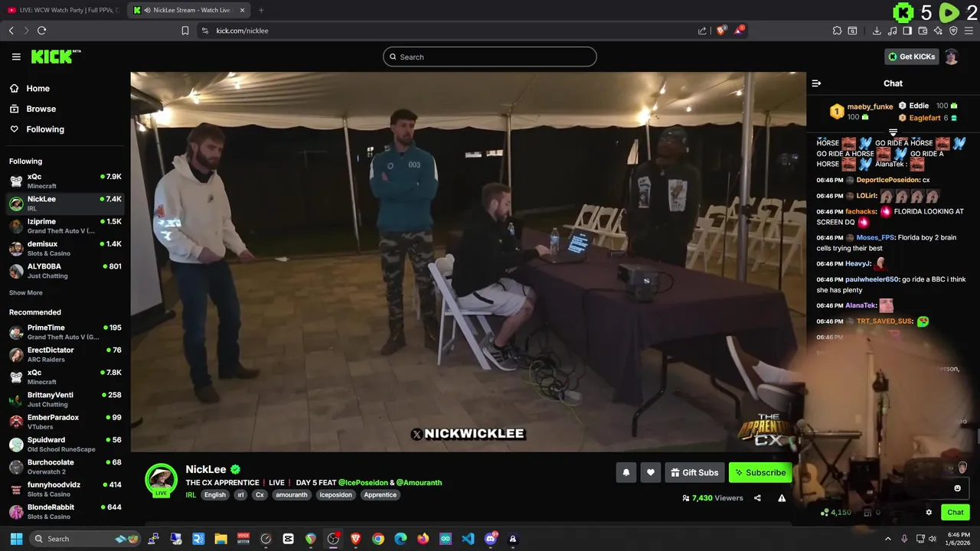980x551 pixels.
Task: Go back in browser history
Action: pos(11,31)
